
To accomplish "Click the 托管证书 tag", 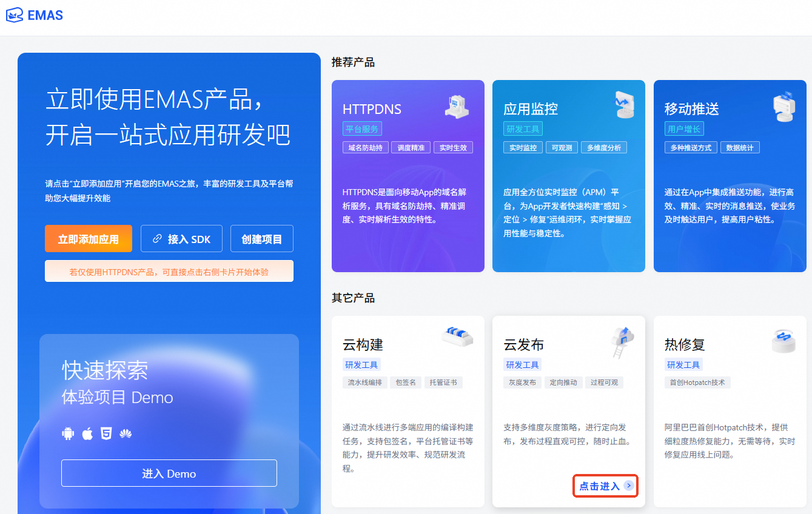I will tap(443, 382).
